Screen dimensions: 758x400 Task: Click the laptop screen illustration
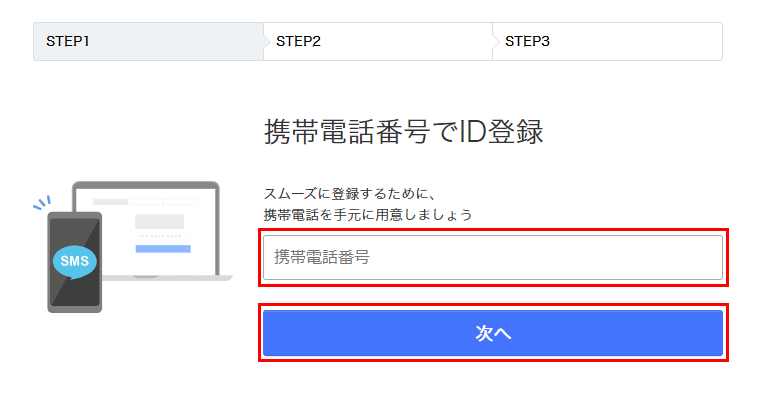coord(146,230)
